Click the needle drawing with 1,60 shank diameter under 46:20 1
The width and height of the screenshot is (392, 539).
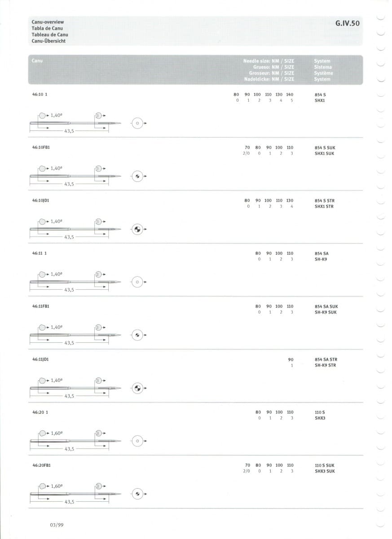(75, 441)
